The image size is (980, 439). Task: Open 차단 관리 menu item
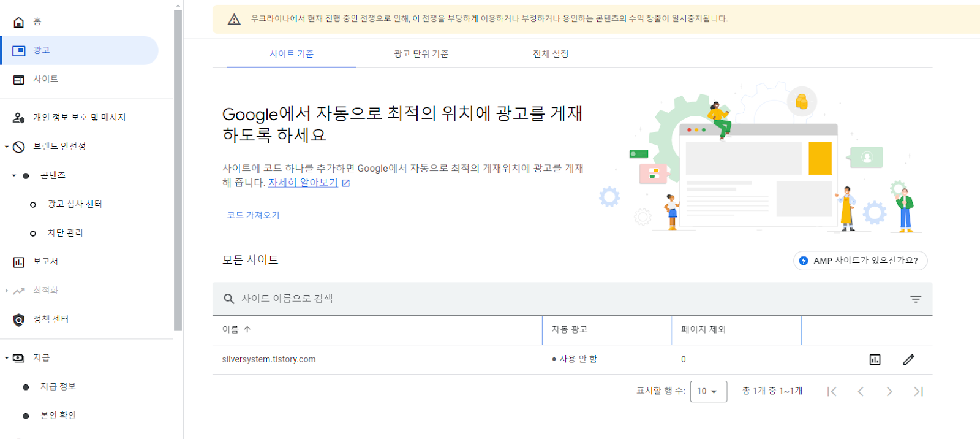click(66, 233)
